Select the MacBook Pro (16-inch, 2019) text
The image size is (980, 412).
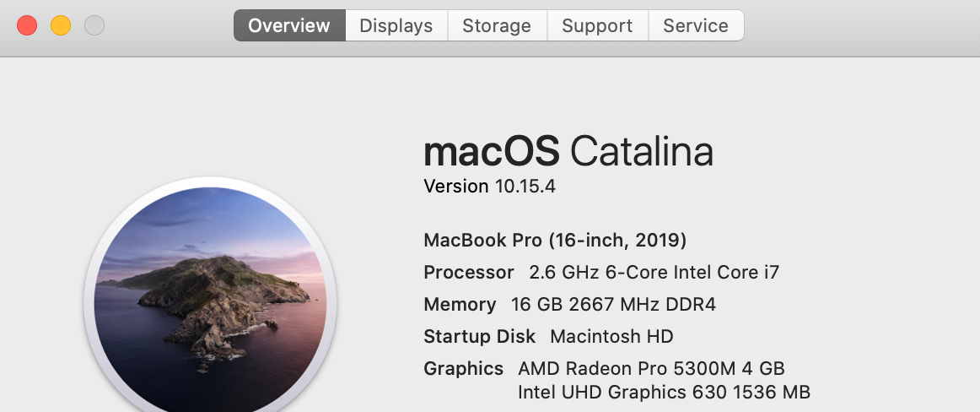tap(555, 241)
